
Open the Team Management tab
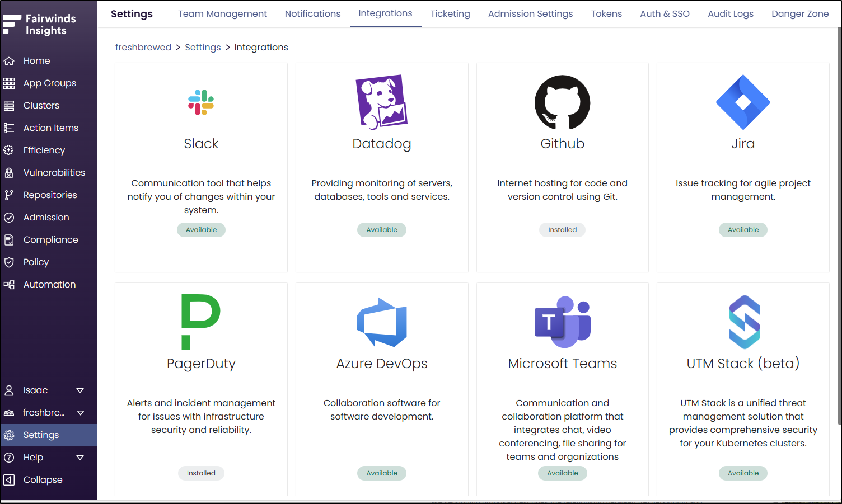[222, 13]
